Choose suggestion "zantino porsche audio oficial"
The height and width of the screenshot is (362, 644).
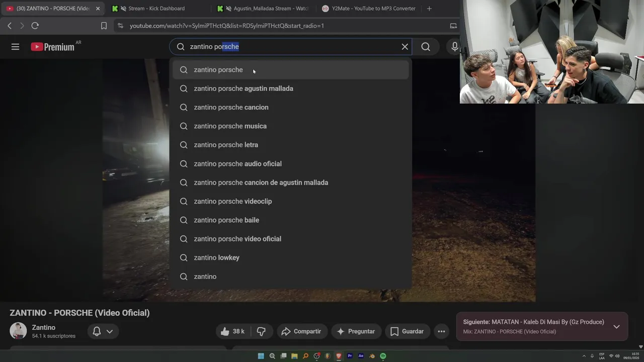(x=291, y=164)
